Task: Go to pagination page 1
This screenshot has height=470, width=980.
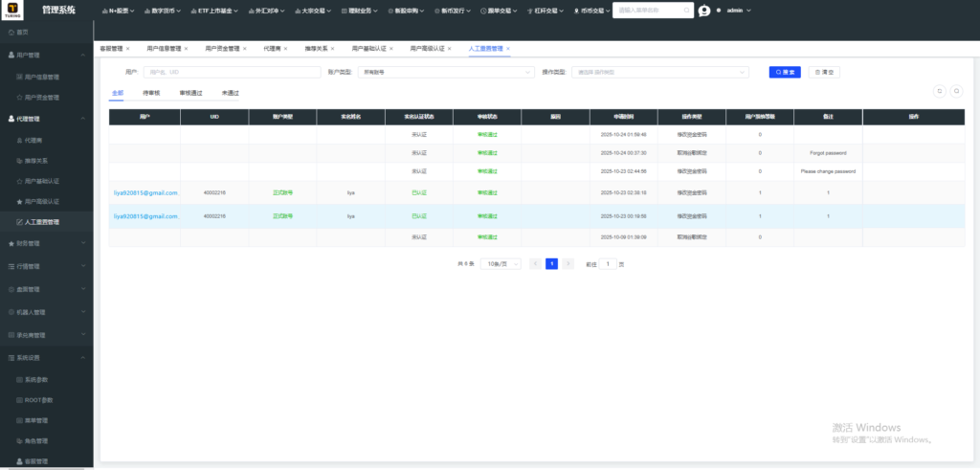Action: [x=551, y=264]
